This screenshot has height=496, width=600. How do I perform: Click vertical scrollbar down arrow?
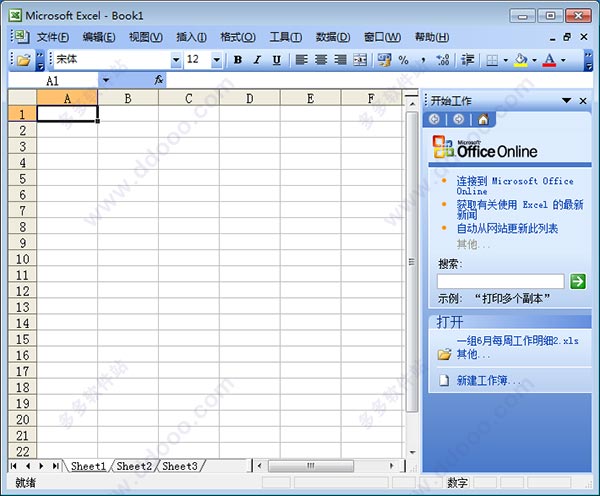click(x=412, y=452)
